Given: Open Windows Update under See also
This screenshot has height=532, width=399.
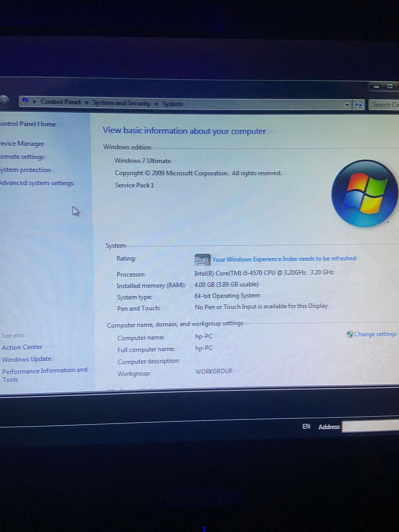Looking at the screenshot, I should [27, 359].
